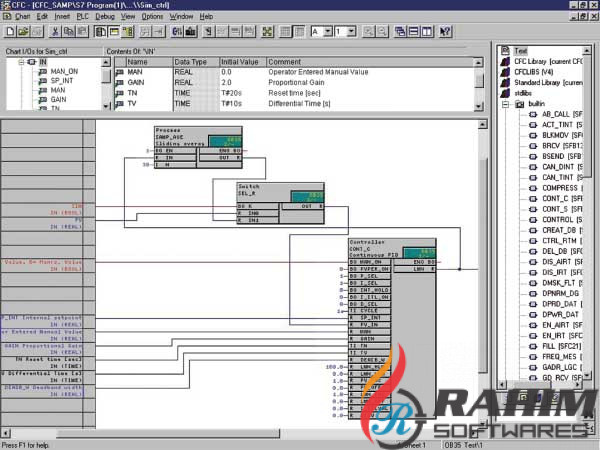Open the Options menu

coord(152,16)
